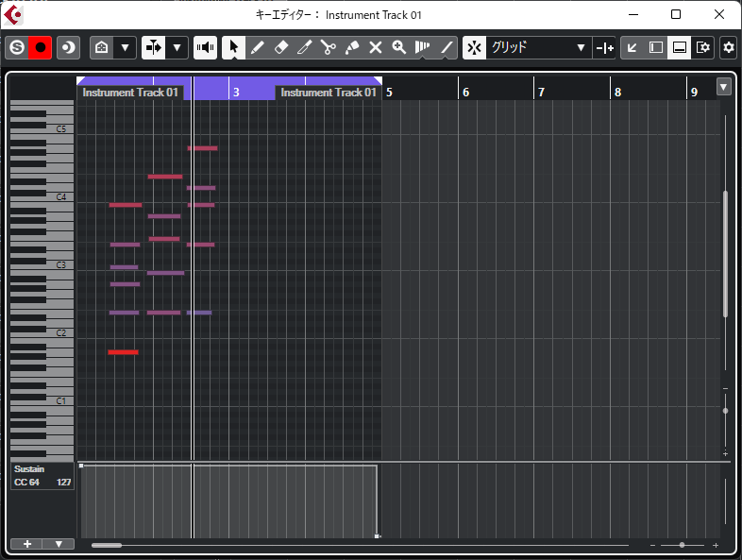Click the vertical scrollbar thumb
The height and width of the screenshot is (560, 742).
point(725,254)
